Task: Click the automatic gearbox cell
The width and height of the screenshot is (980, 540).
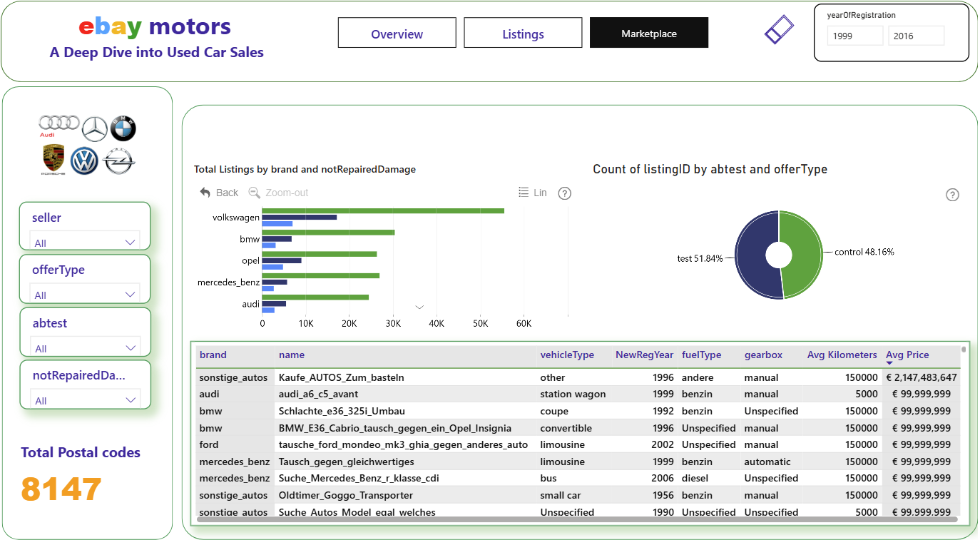Action: tap(767, 462)
